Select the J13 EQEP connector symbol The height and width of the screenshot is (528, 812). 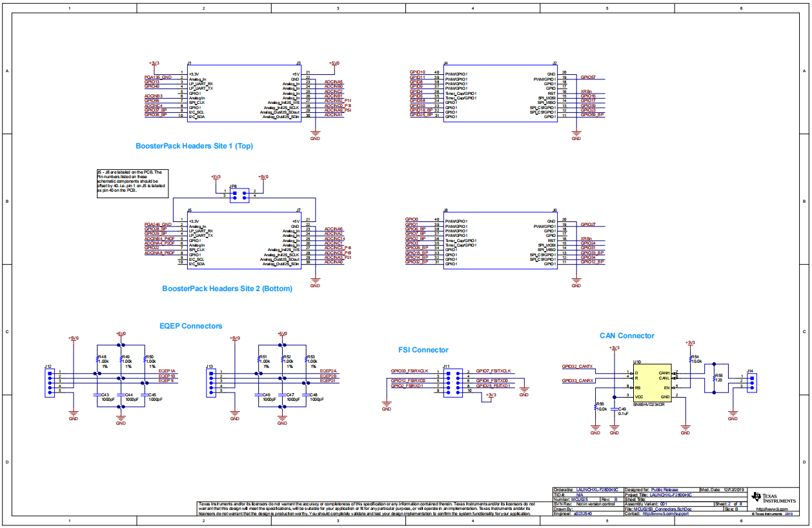[x=210, y=381]
